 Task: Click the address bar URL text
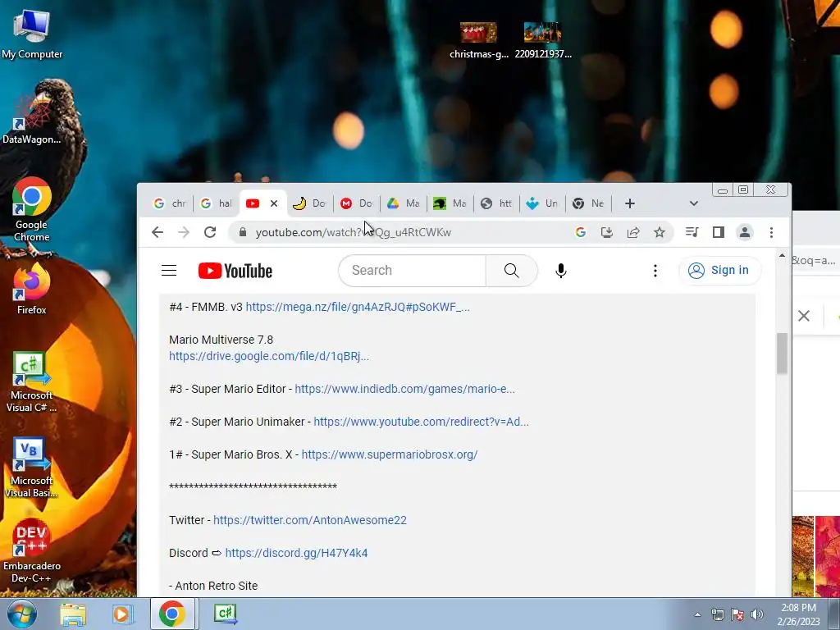click(x=353, y=232)
